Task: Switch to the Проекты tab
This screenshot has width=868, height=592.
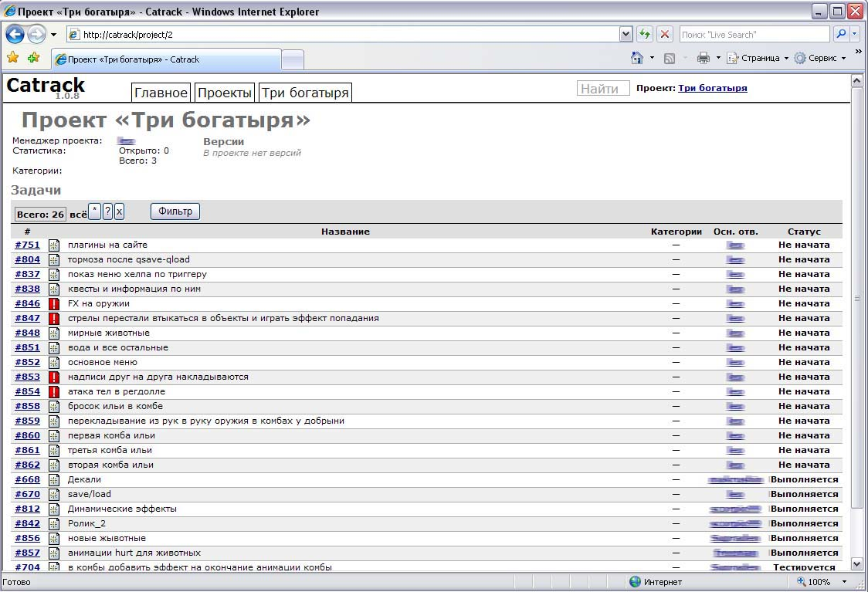Action: point(225,93)
